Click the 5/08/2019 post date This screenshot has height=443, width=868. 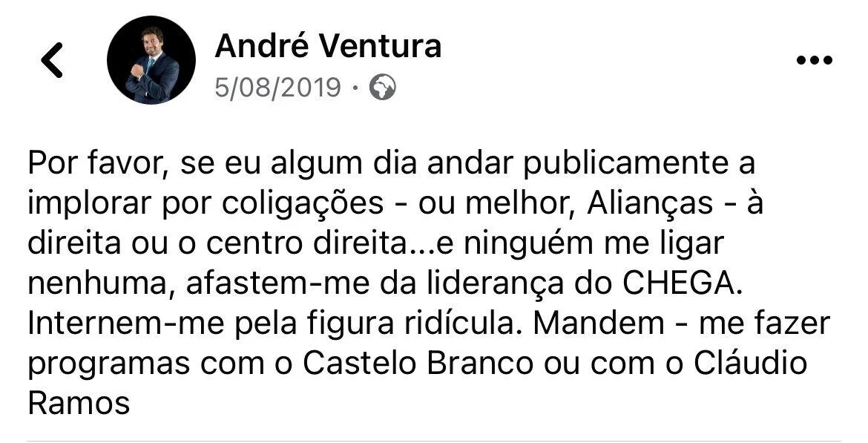[277, 88]
